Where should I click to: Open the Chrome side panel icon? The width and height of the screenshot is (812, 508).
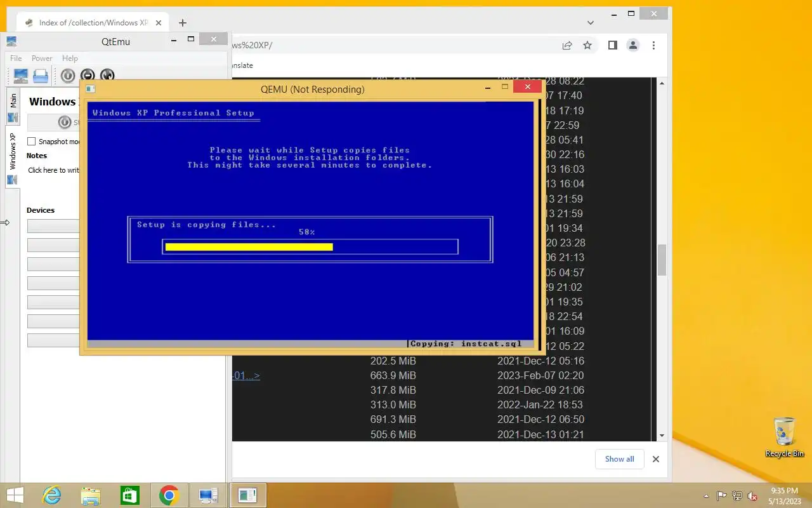pos(612,45)
